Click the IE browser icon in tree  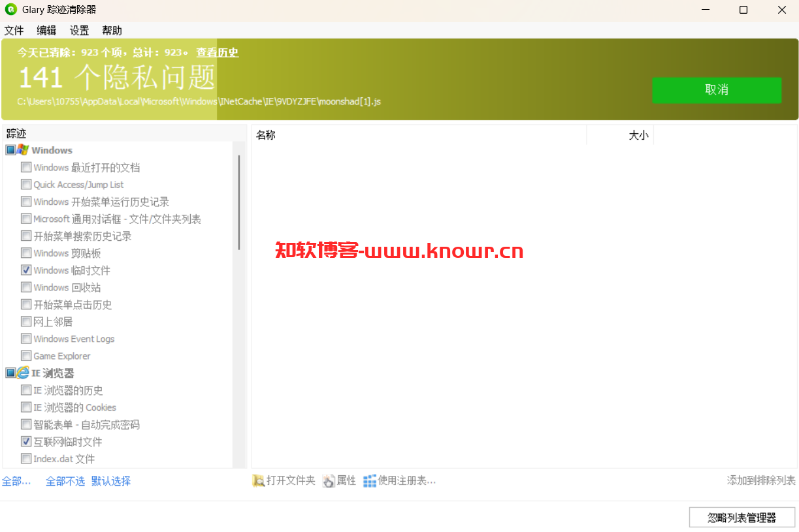[23, 373]
